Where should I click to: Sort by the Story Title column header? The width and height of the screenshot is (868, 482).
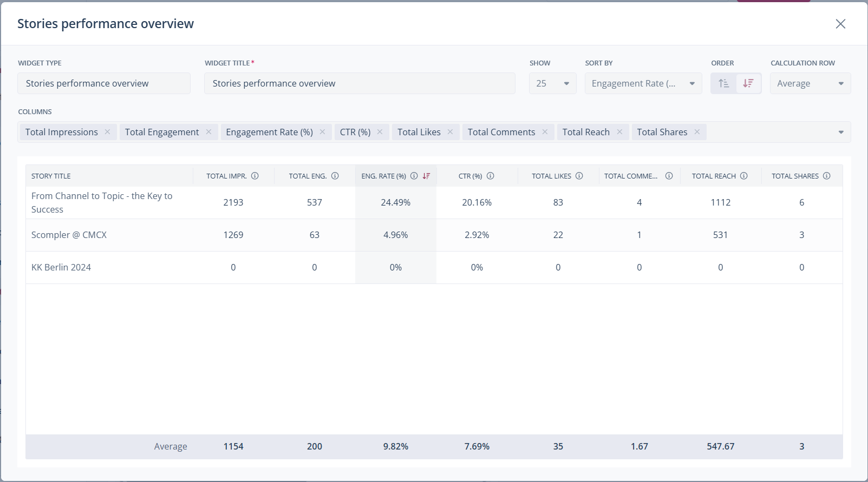(51, 176)
